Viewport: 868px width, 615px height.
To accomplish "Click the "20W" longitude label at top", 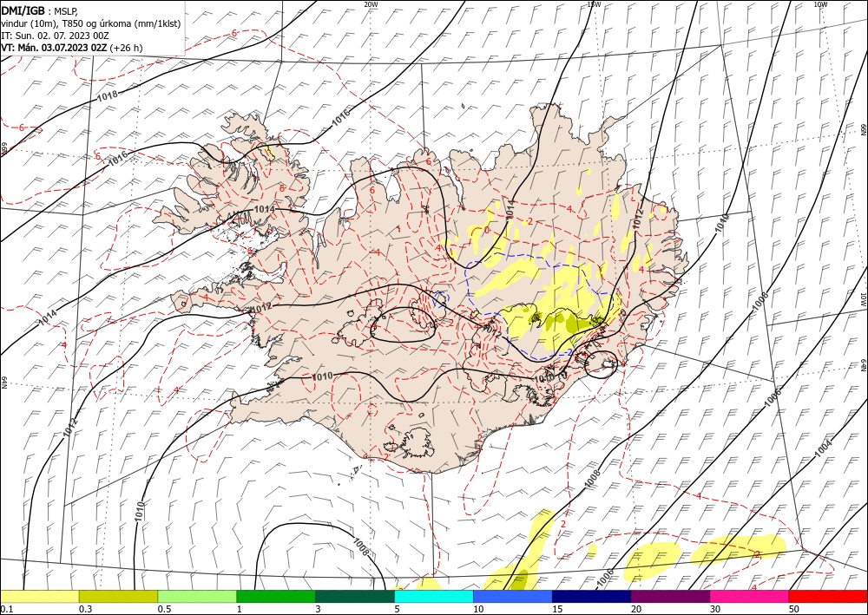I will (x=371, y=4).
